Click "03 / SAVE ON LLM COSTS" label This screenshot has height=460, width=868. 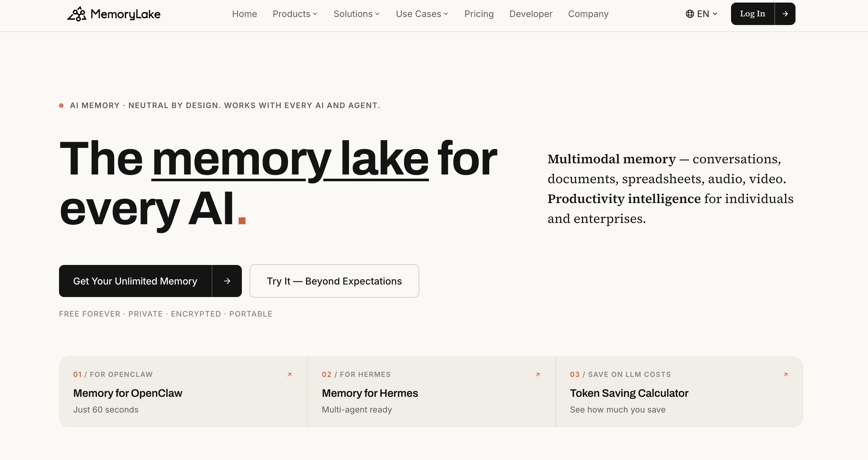[620, 374]
